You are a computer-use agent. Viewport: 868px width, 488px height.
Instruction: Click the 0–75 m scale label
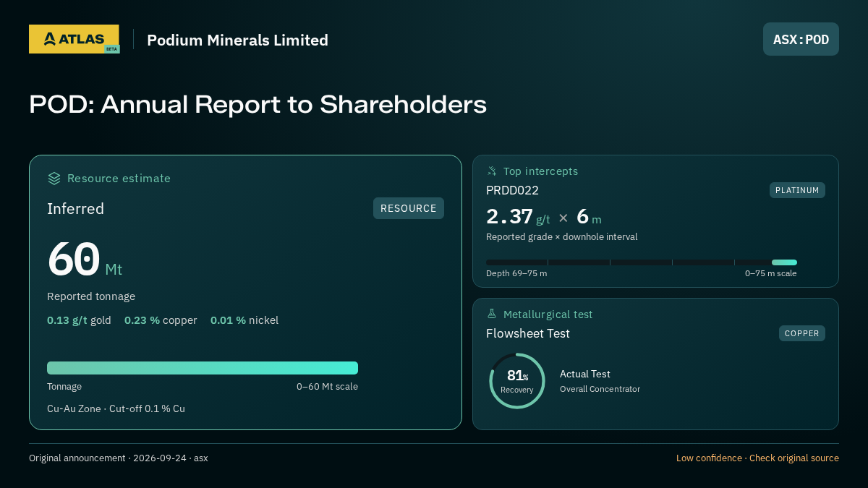click(771, 273)
